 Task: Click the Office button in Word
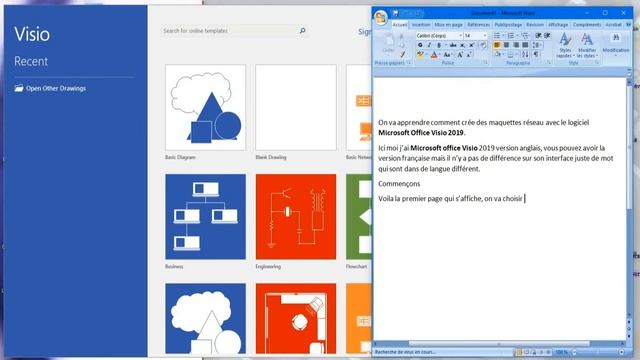381,18
